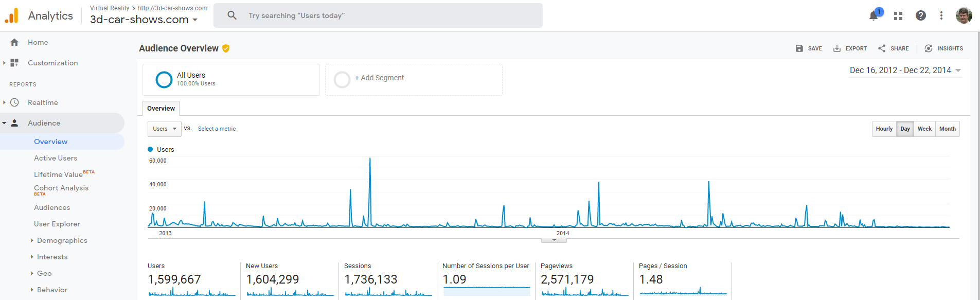980x300 pixels.
Task: Open the three-dot more options menu
Action: tap(941, 15)
